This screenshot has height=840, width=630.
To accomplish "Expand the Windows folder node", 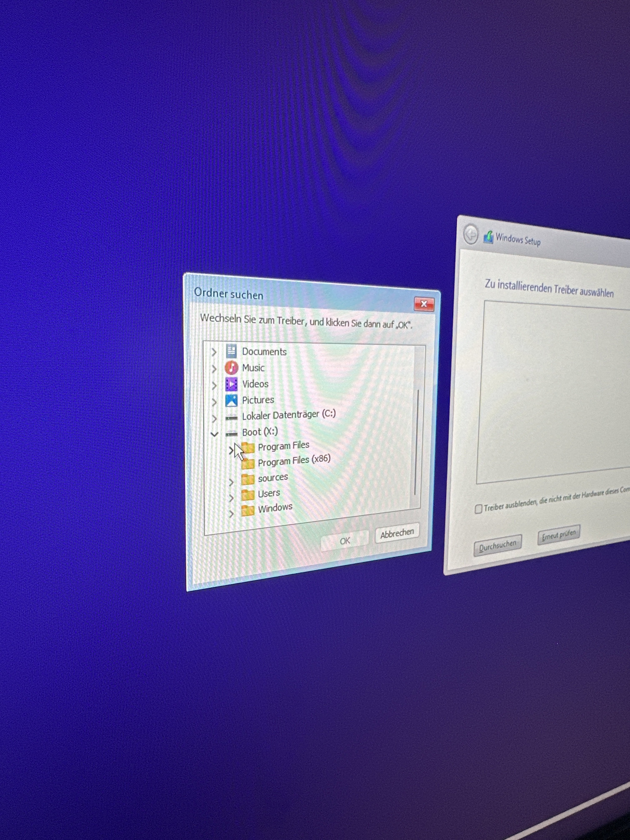I will pos(231,514).
